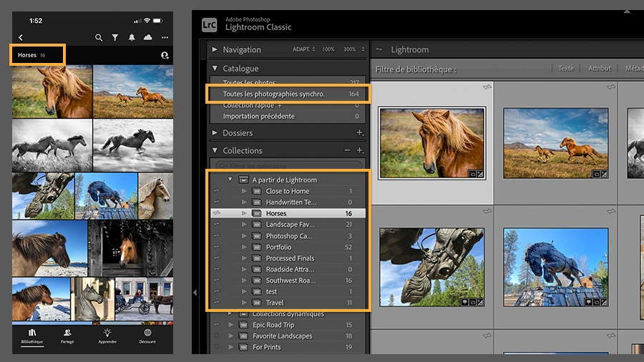Open the filter funnel icon in the mobile app

click(x=115, y=37)
